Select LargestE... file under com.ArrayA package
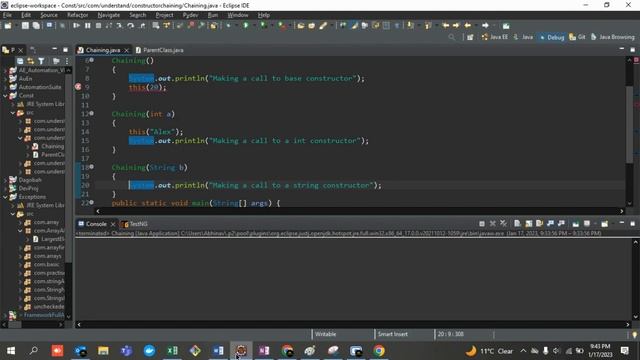This screenshot has height=360, width=640. pos(49,239)
